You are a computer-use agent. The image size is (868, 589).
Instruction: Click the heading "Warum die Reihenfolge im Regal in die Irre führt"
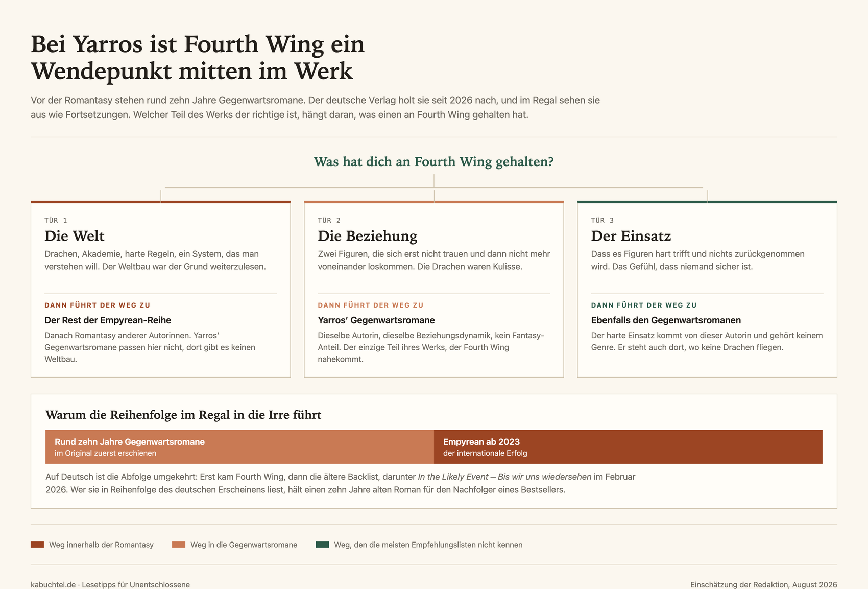tap(183, 415)
